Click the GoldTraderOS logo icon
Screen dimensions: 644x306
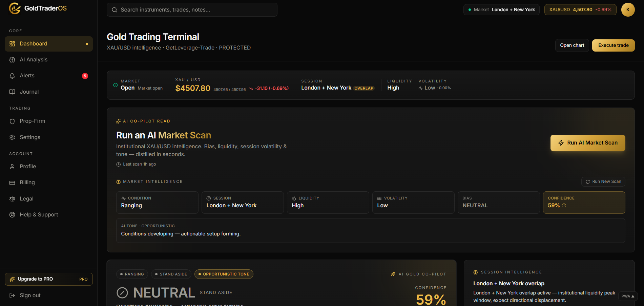pyautogui.click(x=15, y=8)
